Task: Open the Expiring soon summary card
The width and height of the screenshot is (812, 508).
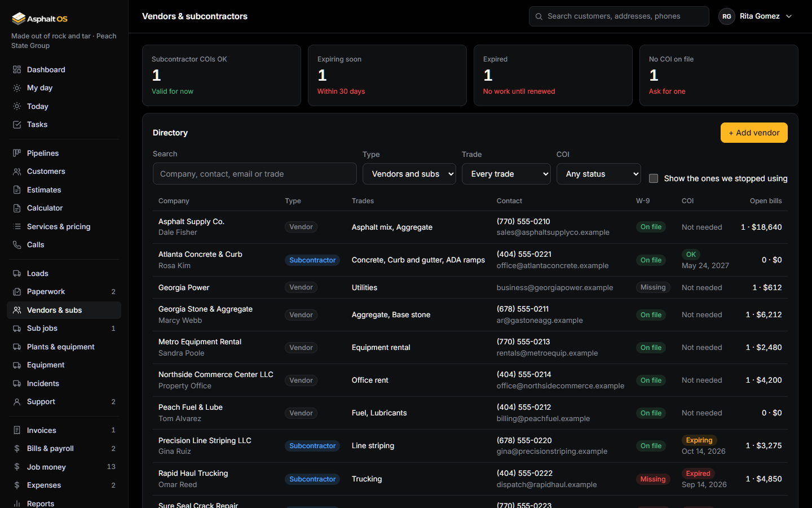Action: [387, 76]
